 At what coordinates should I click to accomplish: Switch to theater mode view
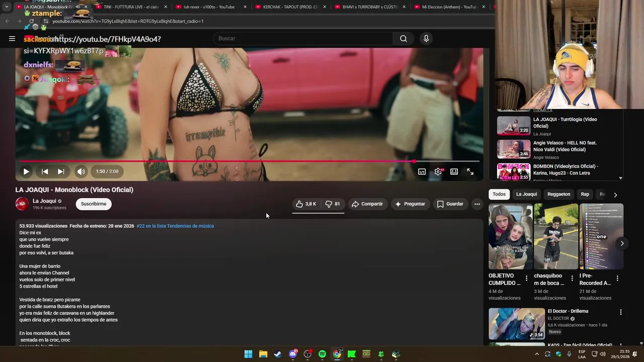coord(454,171)
